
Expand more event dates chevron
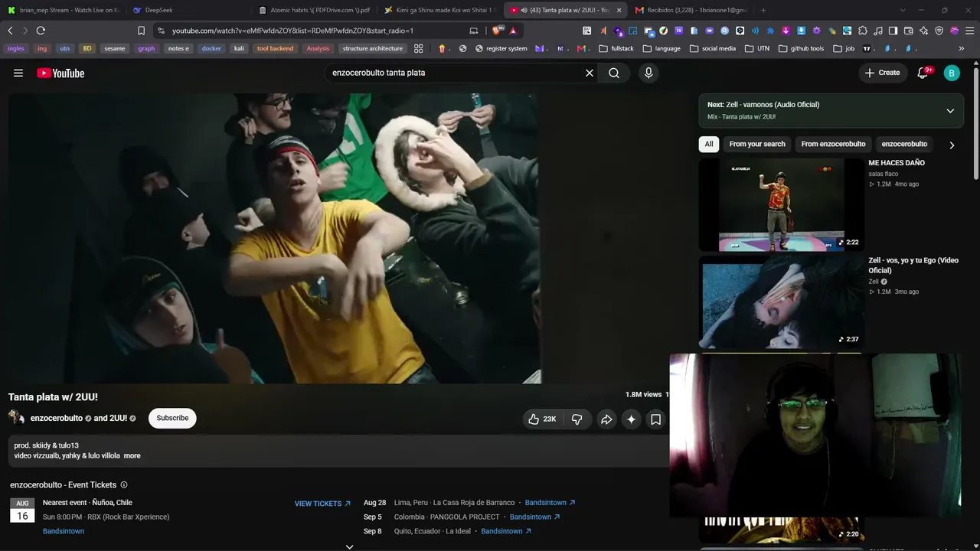coord(349,546)
